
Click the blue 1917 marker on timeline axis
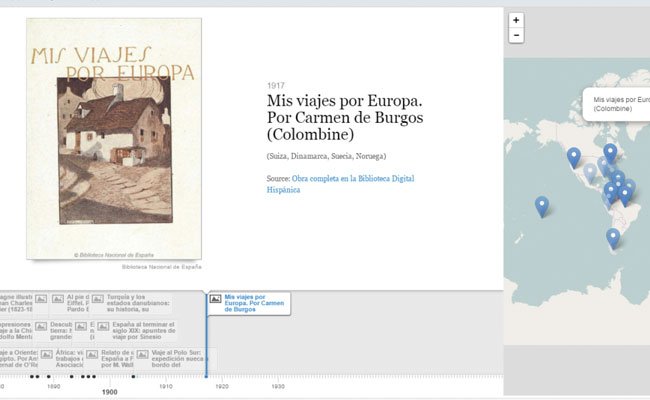point(206,376)
